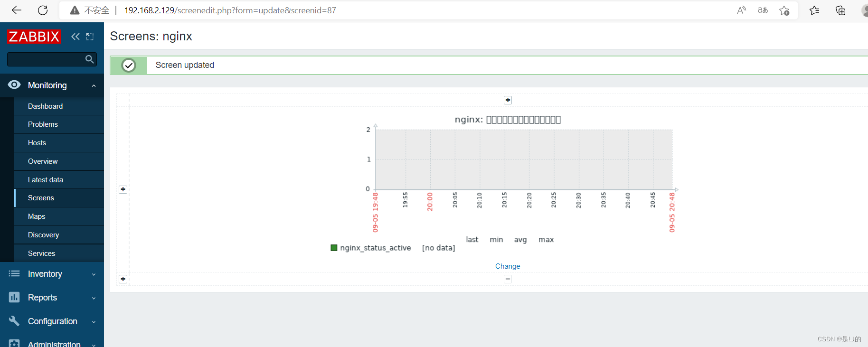Add row with left-middle plus button
This screenshot has width=868, height=347.
click(x=123, y=189)
